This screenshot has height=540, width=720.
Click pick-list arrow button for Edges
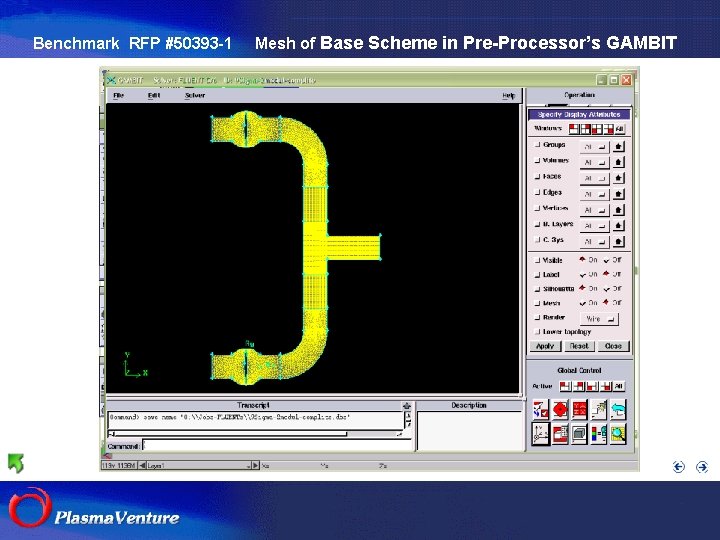pyautogui.click(x=619, y=194)
